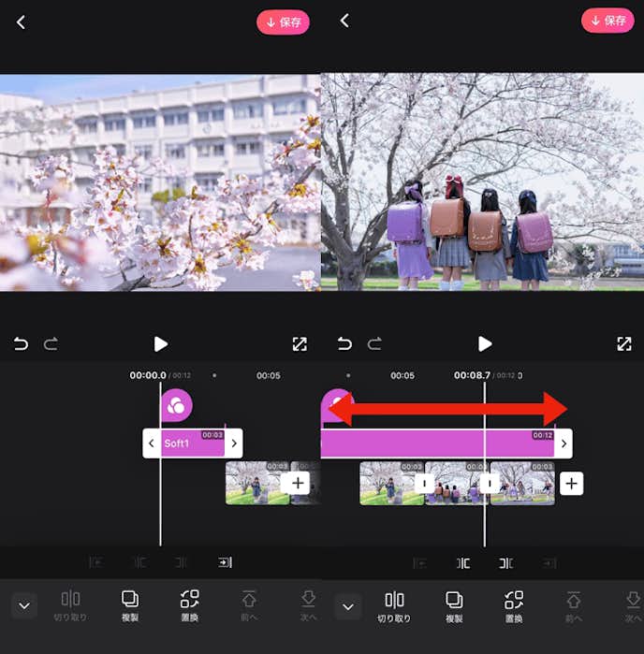Undo last edit on right screen
644x654 pixels.
(x=344, y=344)
